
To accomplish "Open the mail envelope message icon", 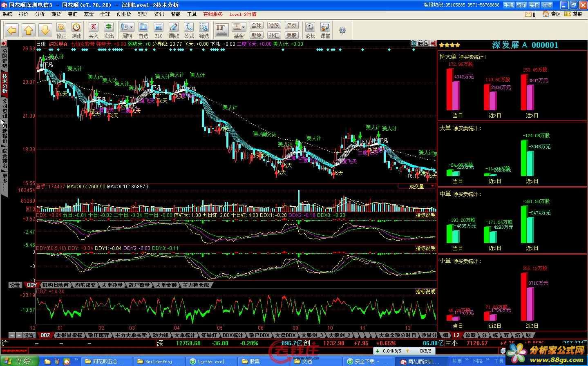I will (x=528, y=14).
